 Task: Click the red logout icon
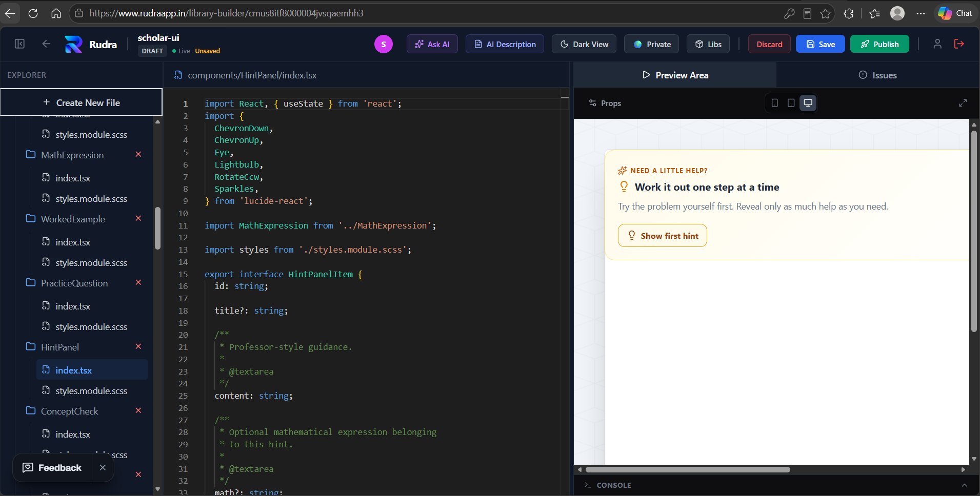click(959, 44)
